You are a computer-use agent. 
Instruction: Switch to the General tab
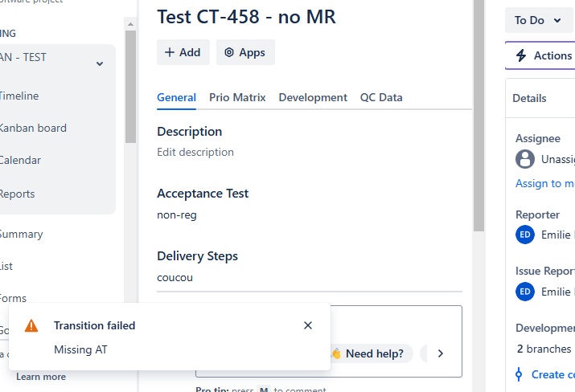tap(176, 97)
